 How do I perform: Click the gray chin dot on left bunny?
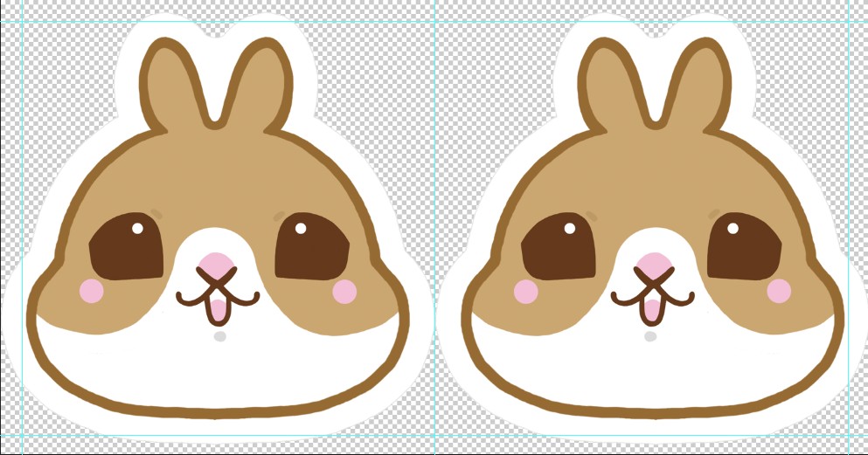(x=219, y=336)
